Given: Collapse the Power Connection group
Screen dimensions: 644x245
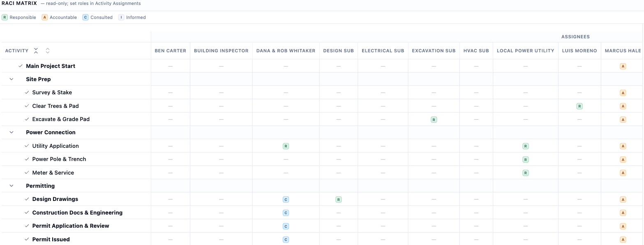Looking at the screenshot, I should [x=12, y=132].
